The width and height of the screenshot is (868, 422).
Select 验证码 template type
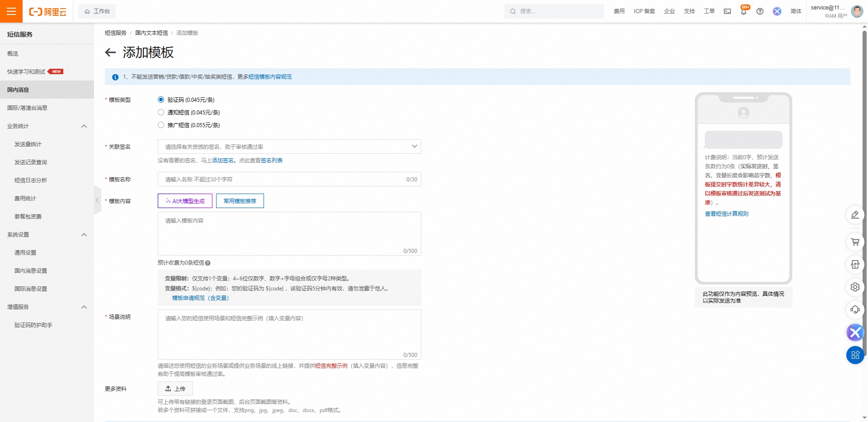click(160, 100)
